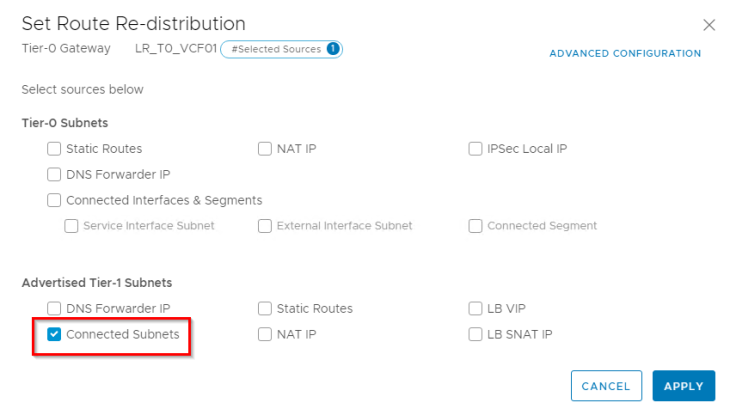This screenshot has height=409, width=730.
Task: Check Service Interface Subnet option
Action: pos(71,226)
